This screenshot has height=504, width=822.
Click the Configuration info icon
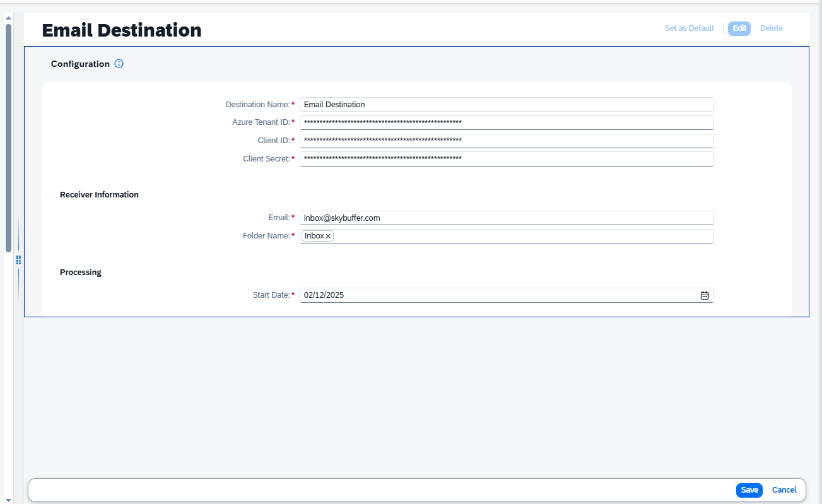coord(119,64)
